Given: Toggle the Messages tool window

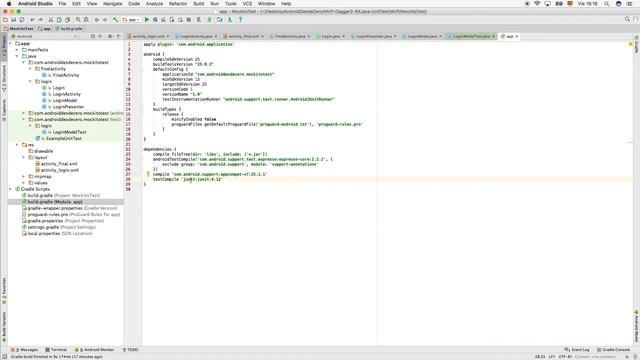Looking at the screenshot, I should point(24,350).
